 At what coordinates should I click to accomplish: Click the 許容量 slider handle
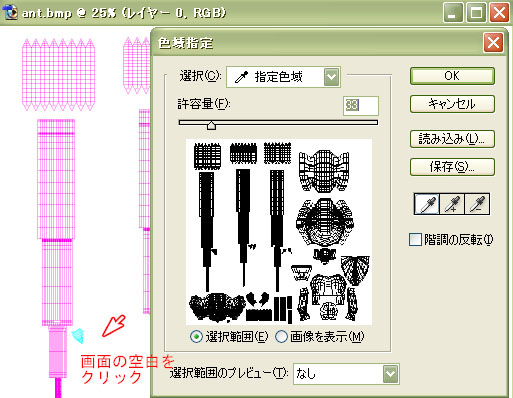point(211,125)
